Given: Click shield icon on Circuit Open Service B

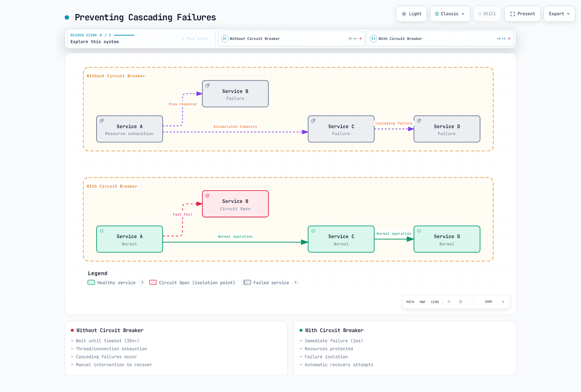Looking at the screenshot, I should point(207,196).
